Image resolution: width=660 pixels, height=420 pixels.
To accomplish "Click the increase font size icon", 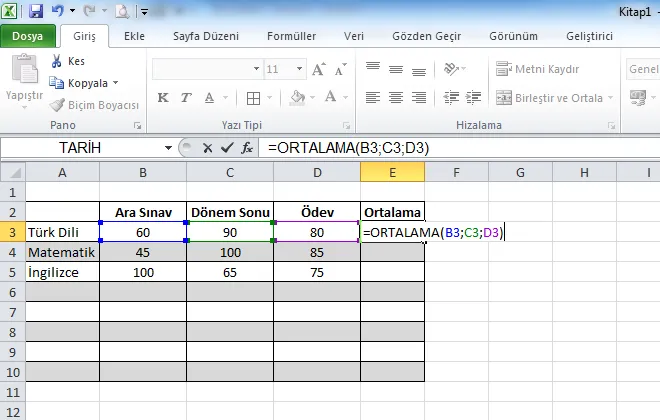I will 318,70.
